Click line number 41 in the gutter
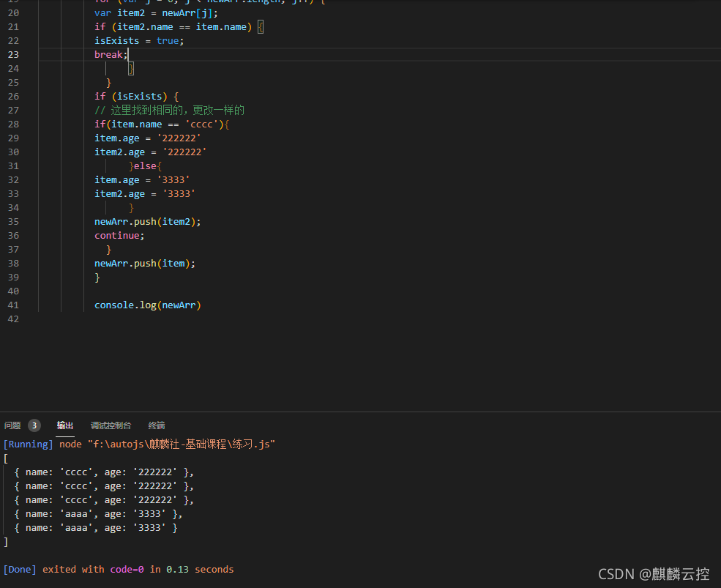The width and height of the screenshot is (721, 588). [13, 305]
